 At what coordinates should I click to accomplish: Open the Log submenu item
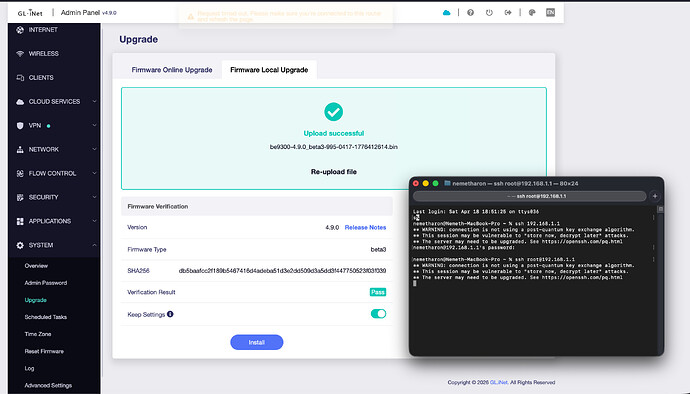click(x=29, y=368)
